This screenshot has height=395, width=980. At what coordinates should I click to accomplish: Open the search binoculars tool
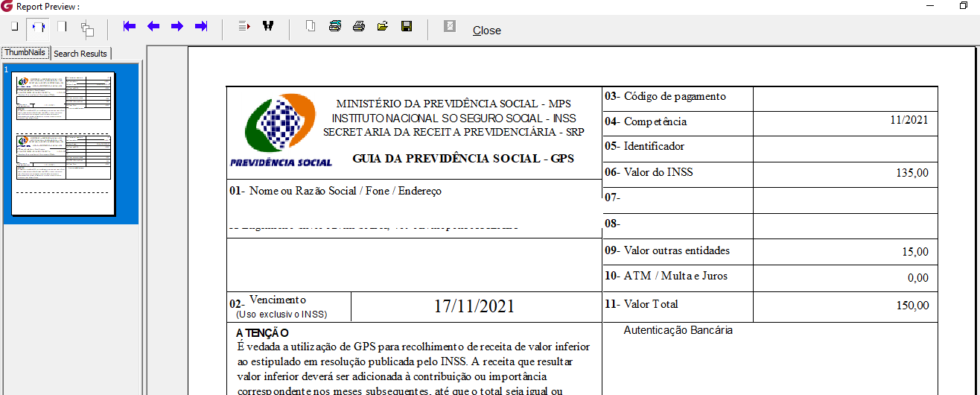(x=268, y=26)
